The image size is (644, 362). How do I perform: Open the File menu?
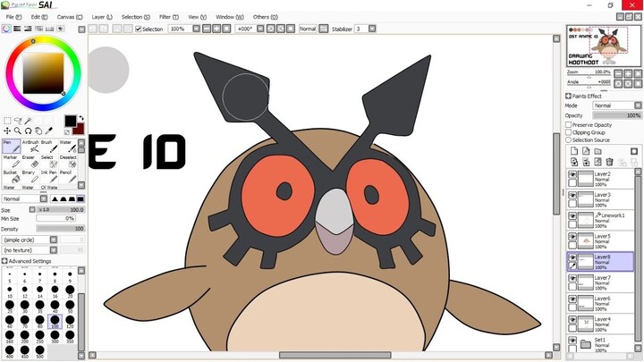13,17
